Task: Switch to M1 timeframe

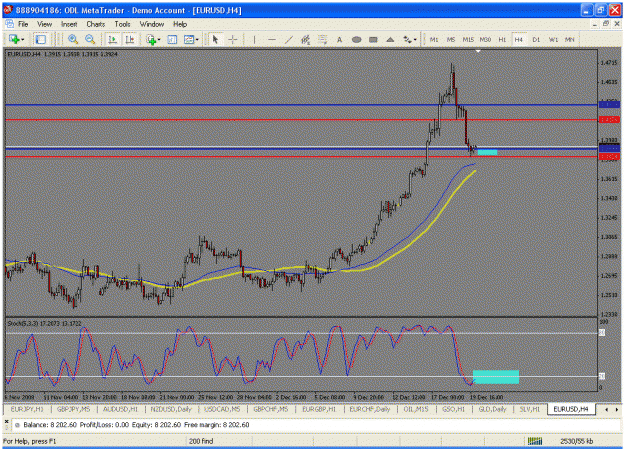Action: click(434, 39)
